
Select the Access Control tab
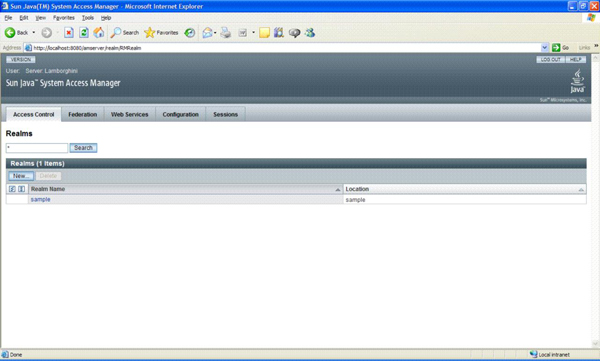pyautogui.click(x=34, y=114)
